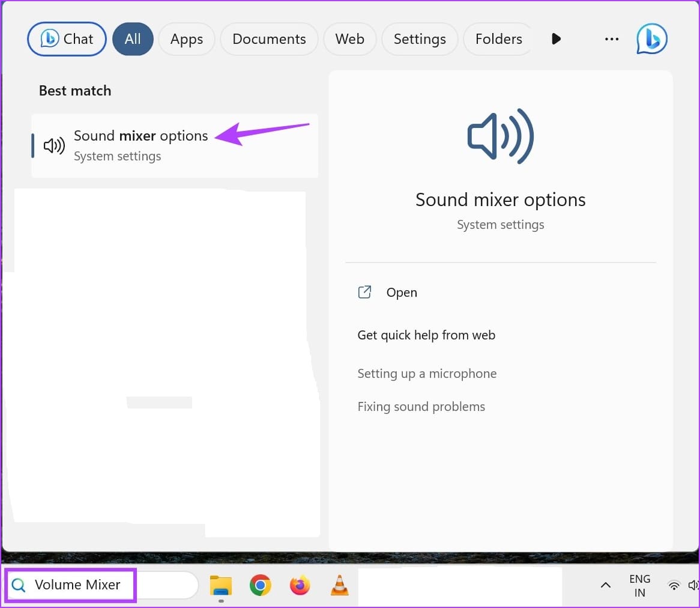The height and width of the screenshot is (608, 700).
Task: Open the Bing Chat filter button
Action: tap(67, 39)
